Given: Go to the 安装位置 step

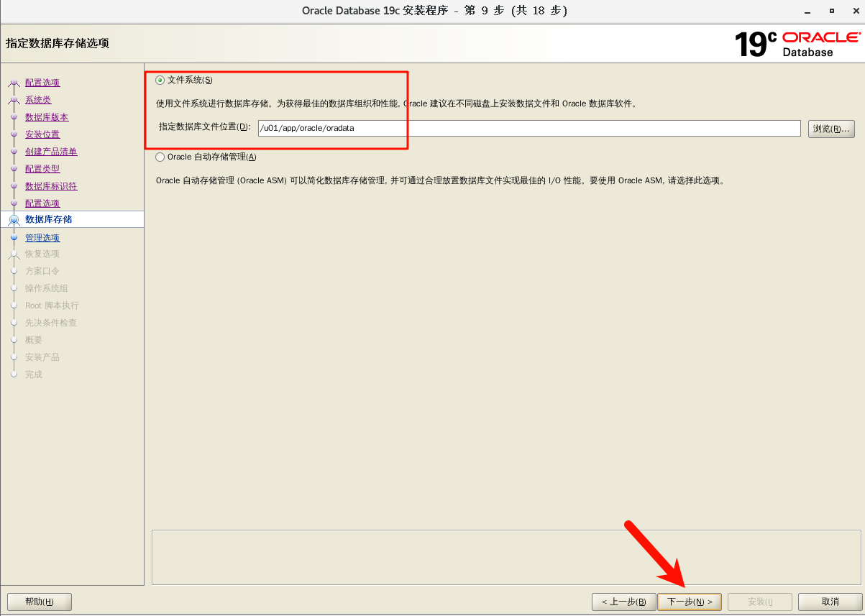Looking at the screenshot, I should [42, 134].
